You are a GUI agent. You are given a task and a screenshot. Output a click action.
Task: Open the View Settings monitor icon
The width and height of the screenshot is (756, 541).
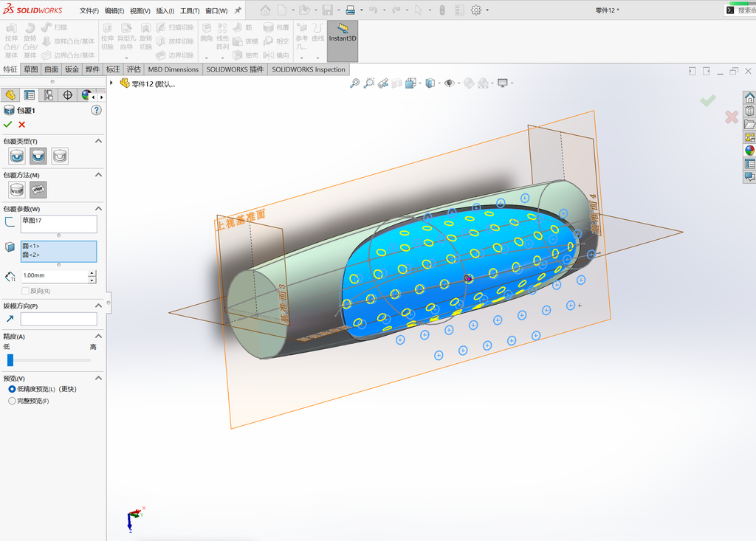502,83
